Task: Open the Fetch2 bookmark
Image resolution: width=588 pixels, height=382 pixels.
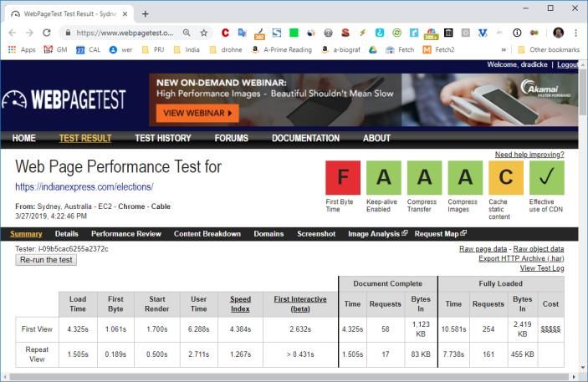Action: tap(438, 49)
